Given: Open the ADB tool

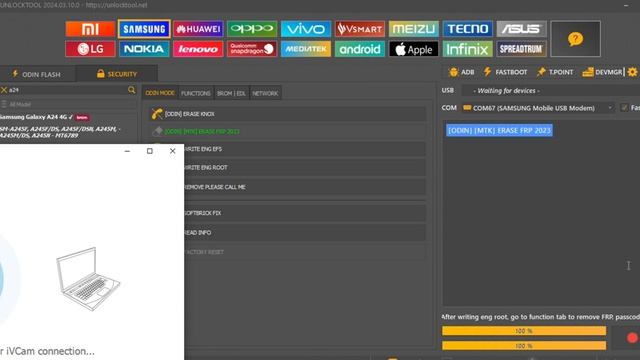Looking at the screenshot, I should coord(462,72).
